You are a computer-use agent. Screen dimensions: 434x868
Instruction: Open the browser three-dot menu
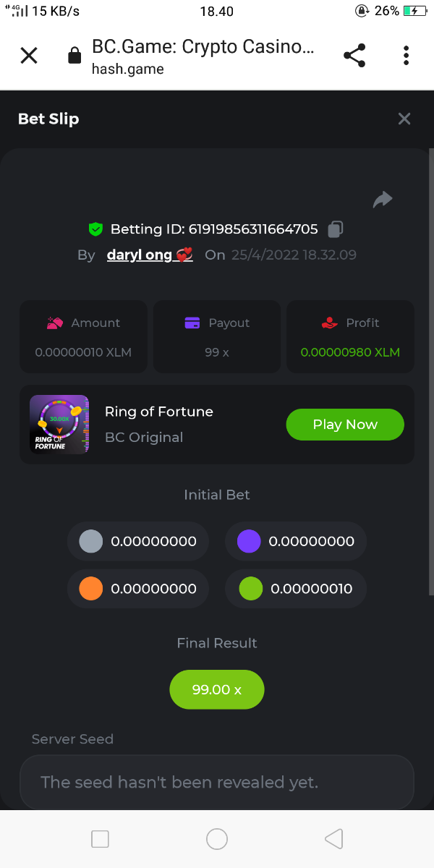click(407, 56)
